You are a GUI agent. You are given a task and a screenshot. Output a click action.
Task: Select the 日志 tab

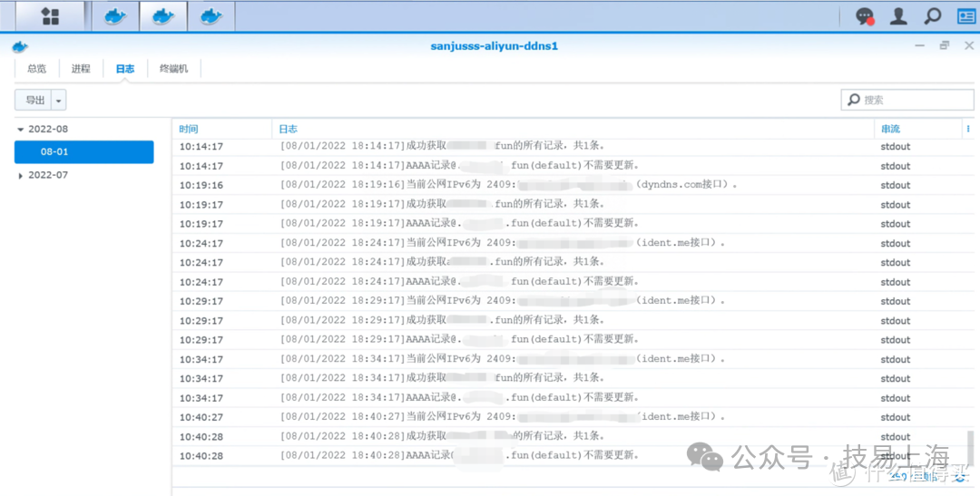(125, 69)
